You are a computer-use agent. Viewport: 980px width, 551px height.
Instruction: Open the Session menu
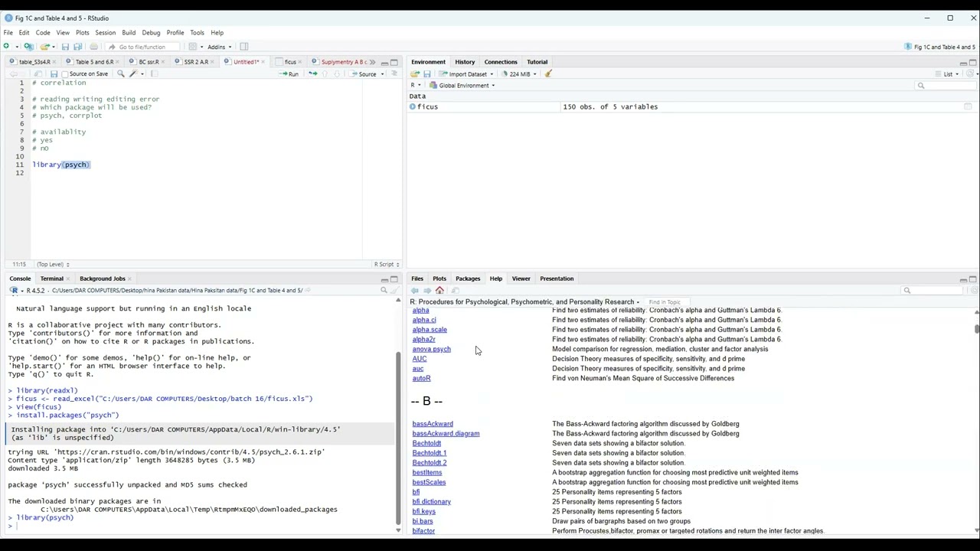click(106, 33)
